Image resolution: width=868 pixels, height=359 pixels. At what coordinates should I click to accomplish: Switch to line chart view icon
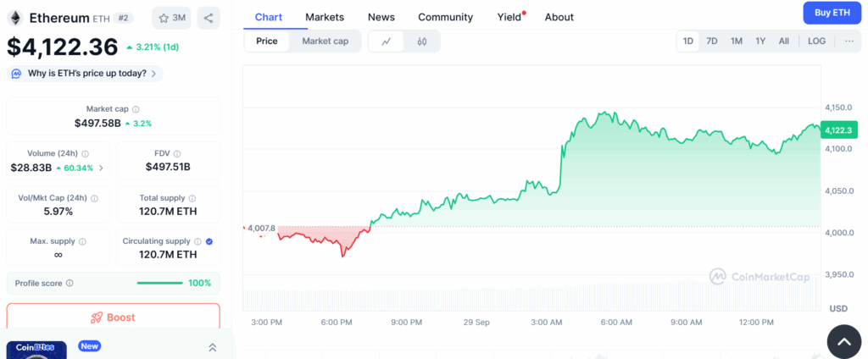[x=387, y=41]
